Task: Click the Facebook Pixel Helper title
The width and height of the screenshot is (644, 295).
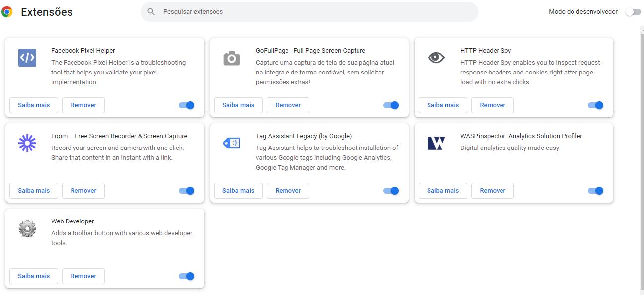Action: click(83, 51)
